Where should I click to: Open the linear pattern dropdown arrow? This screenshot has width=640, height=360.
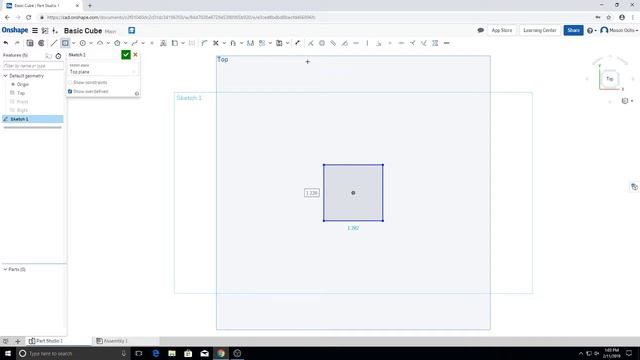(x=270, y=43)
